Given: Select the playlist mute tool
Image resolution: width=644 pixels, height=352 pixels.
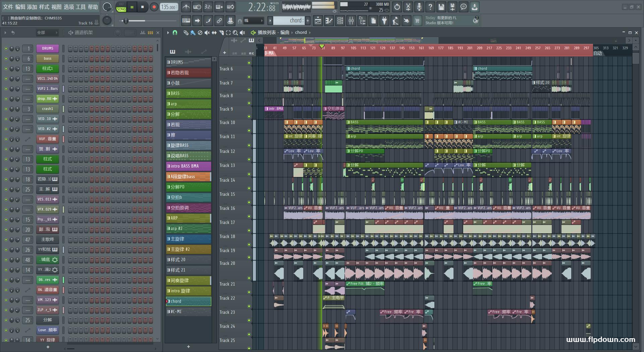Looking at the screenshot, I should (207, 33).
